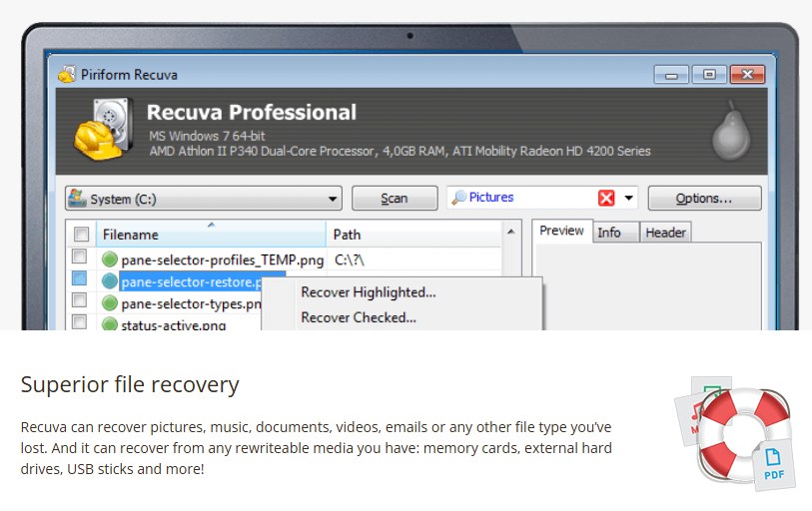Start a scan with the Scan button
The height and width of the screenshot is (511, 812).
tap(395, 199)
